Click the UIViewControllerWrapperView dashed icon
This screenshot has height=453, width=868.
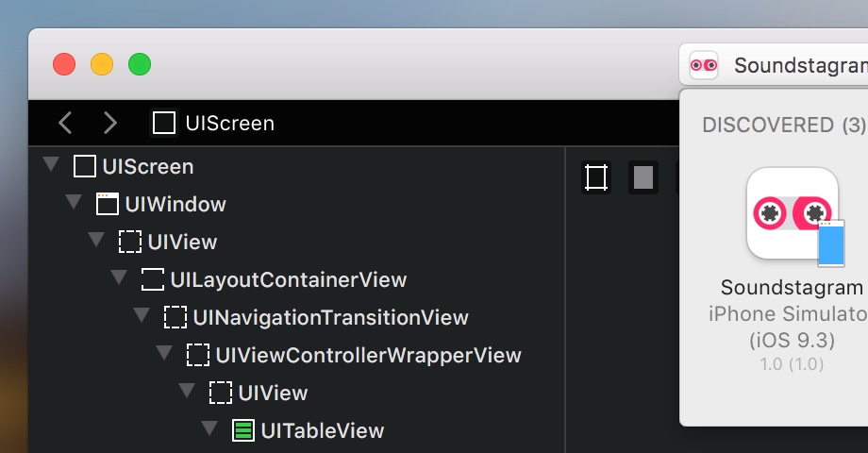(x=198, y=355)
